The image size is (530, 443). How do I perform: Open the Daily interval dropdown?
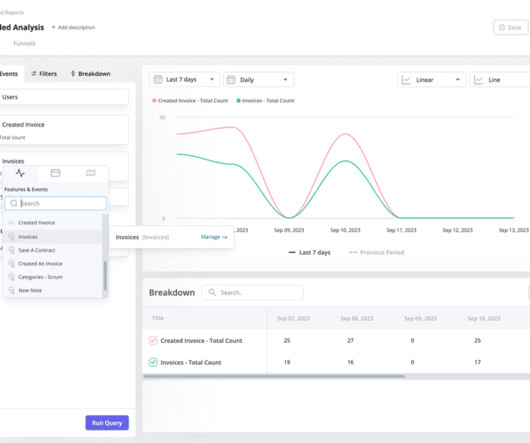(x=259, y=80)
